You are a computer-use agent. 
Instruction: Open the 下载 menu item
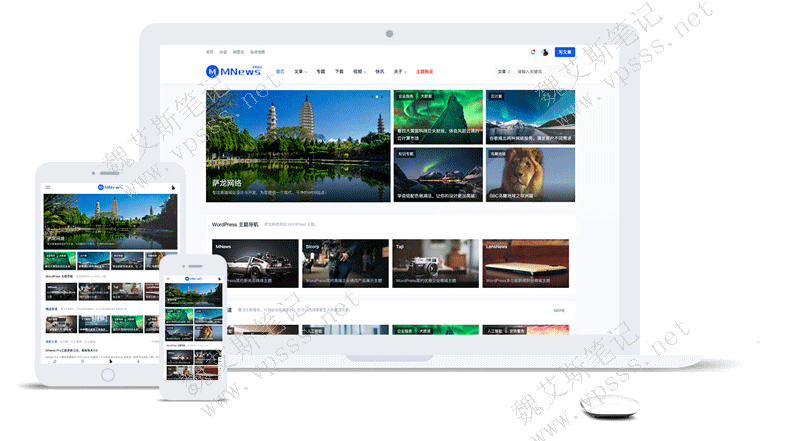pyautogui.click(x=339, y=72)
